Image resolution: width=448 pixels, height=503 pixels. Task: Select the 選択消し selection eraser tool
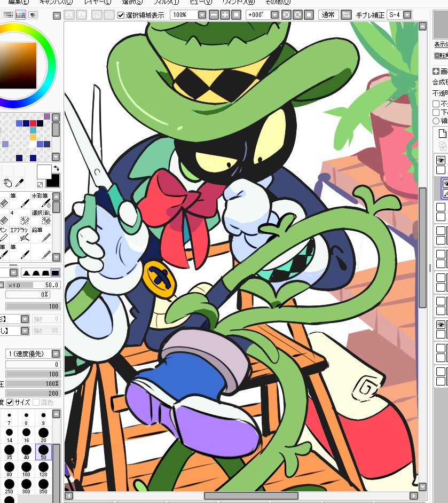click(41, 217)
